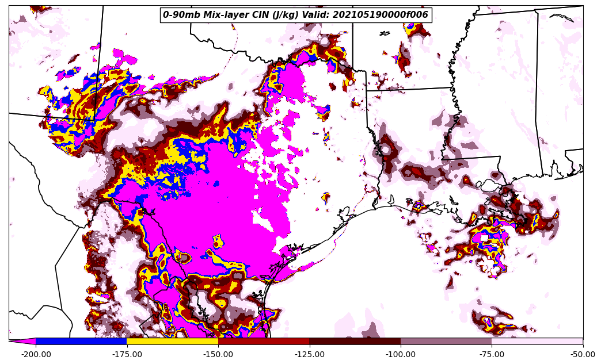This screenshot has width=601, height=364.
Task: Pick the dark maroon colorbar segment
Action: coord(355,341)
